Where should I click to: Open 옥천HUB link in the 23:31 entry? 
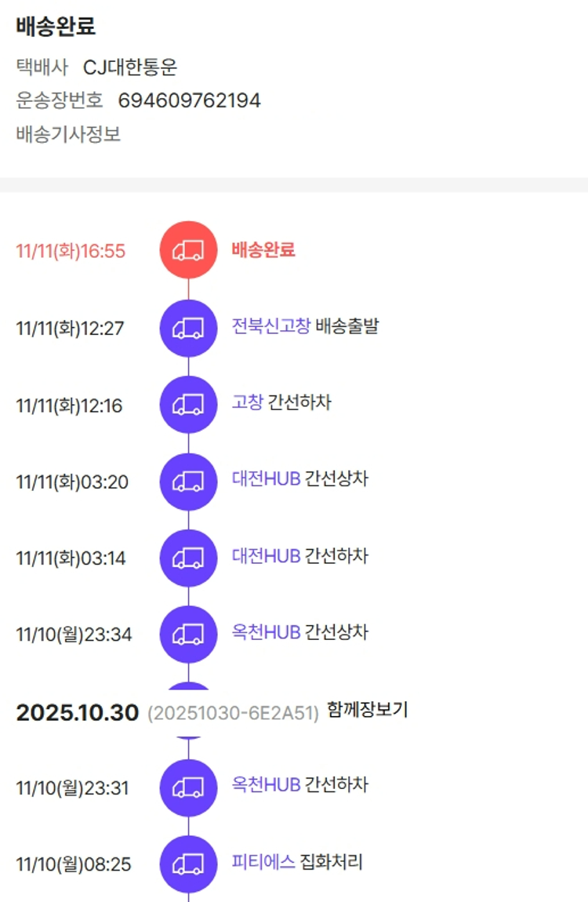[x=266, y=784]
